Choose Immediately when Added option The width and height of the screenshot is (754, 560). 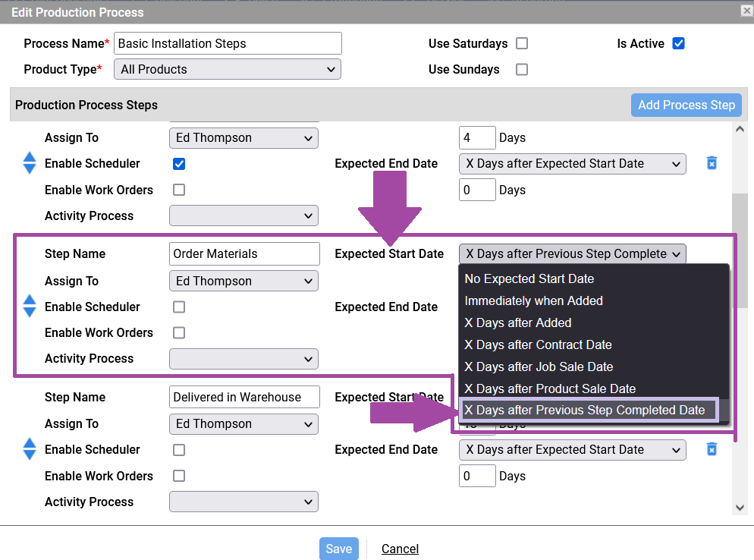(594, 300)
